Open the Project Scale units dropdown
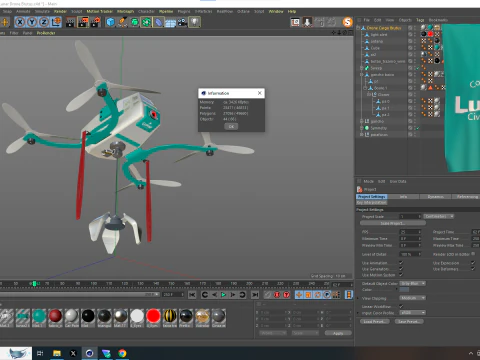Viewport: 480px width, 360px height. pyautogui.click(x=439, y=216)
